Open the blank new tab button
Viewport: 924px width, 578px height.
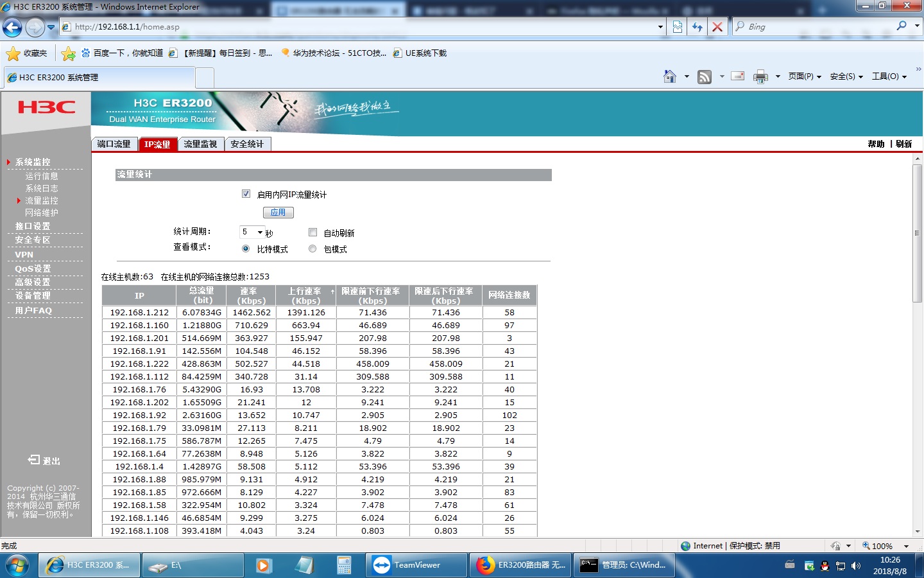205,78
